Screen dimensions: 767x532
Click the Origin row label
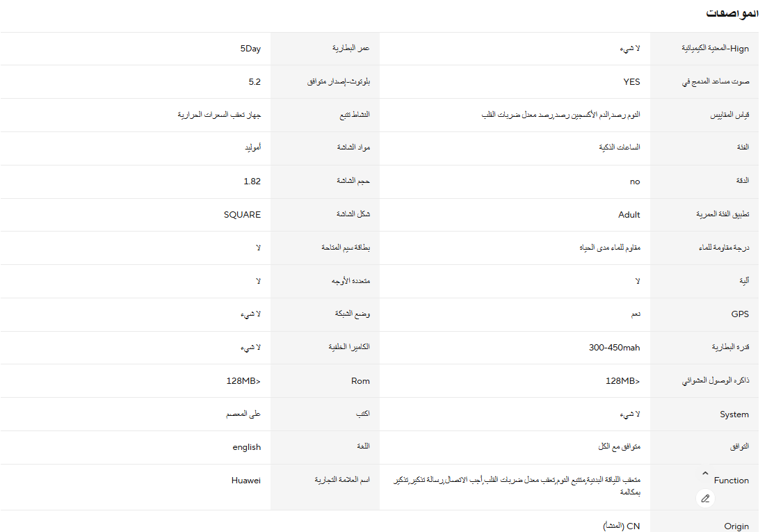click(736, 526)
